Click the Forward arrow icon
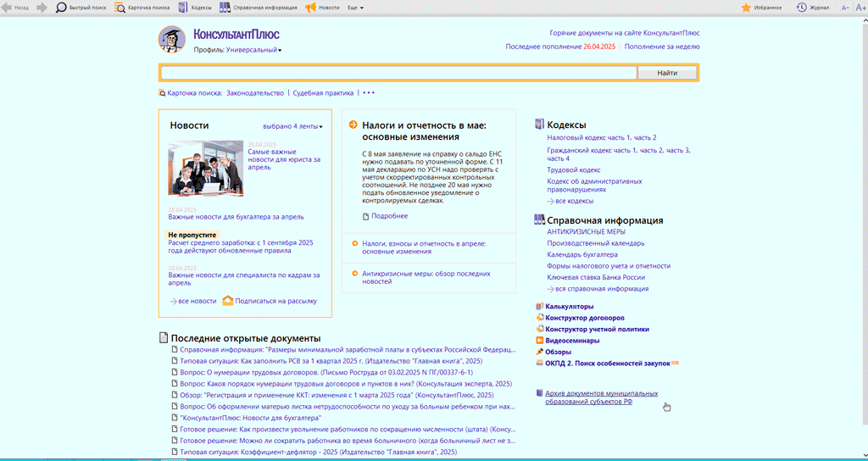Screen dimensions: 868x461 [42, 8]
